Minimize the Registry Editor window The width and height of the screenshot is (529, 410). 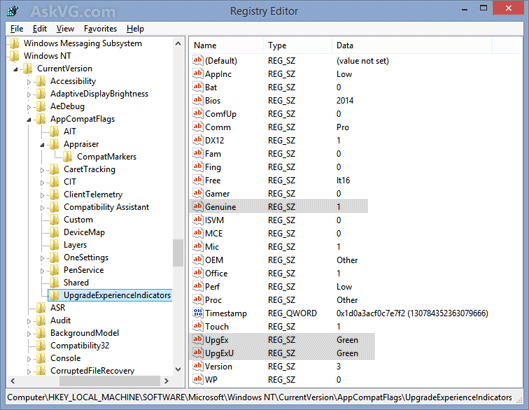point(465,9)
